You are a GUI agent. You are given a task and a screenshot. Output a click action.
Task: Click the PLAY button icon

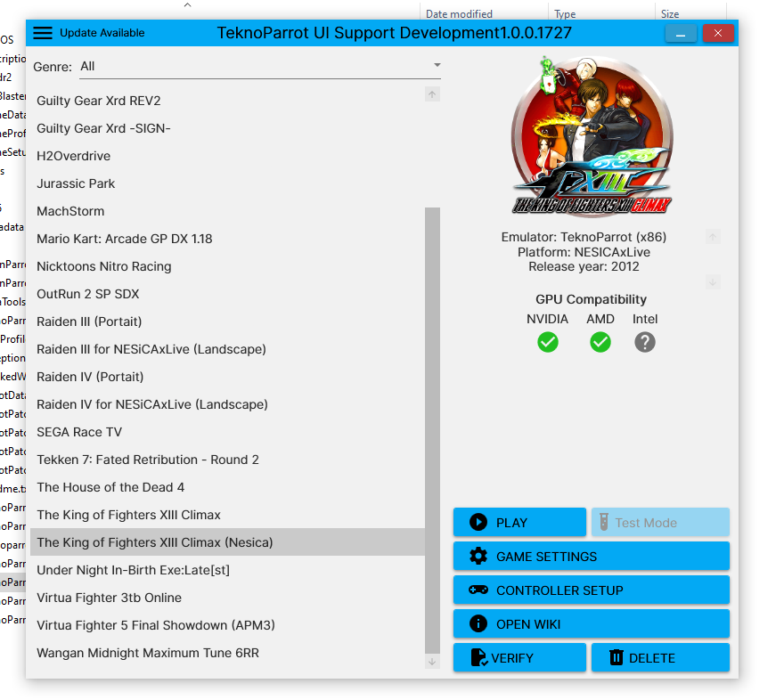tap(478, 523)
